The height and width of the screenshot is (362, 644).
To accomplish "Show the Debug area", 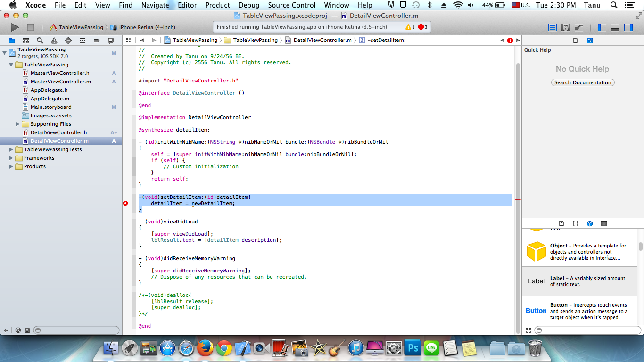I will tap(615, 27).
